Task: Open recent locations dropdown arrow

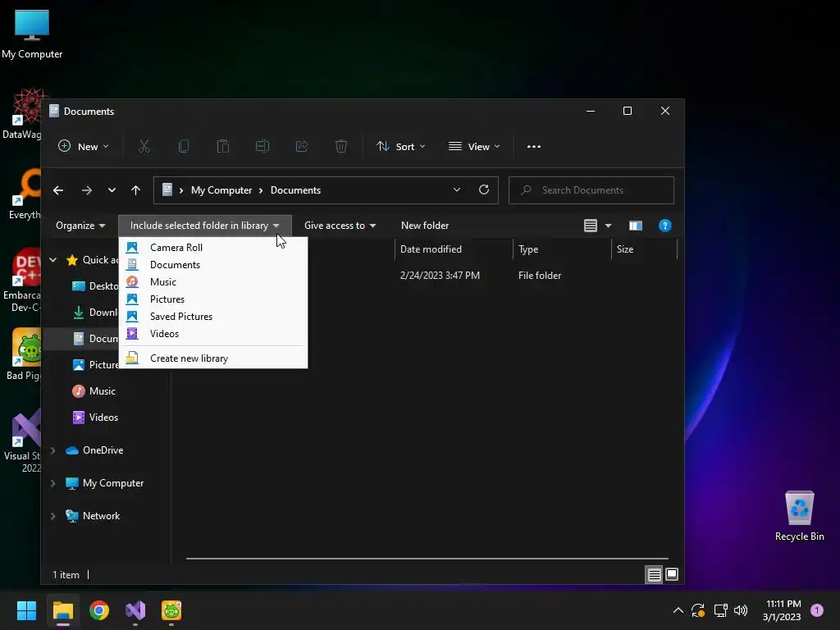Action: 112,190
